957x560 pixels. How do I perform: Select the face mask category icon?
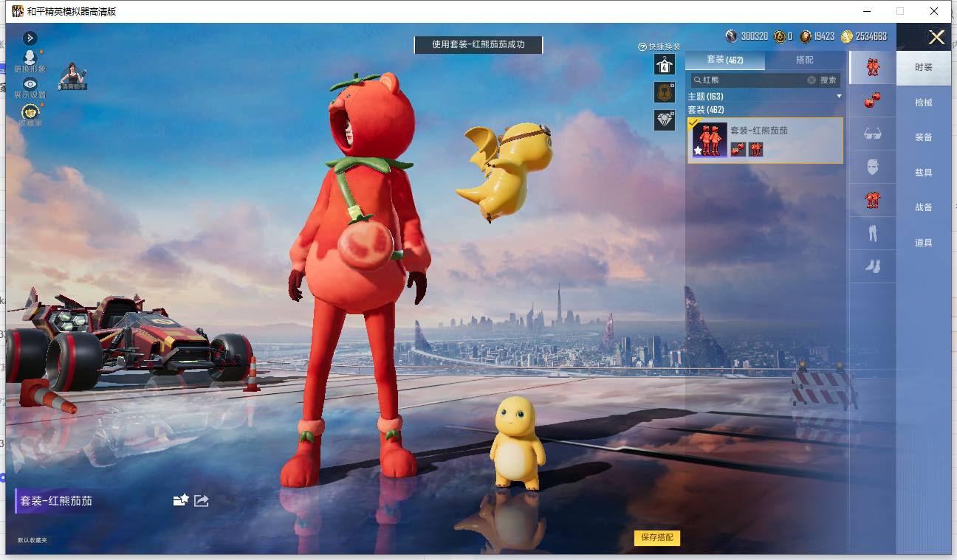point(872,167)
